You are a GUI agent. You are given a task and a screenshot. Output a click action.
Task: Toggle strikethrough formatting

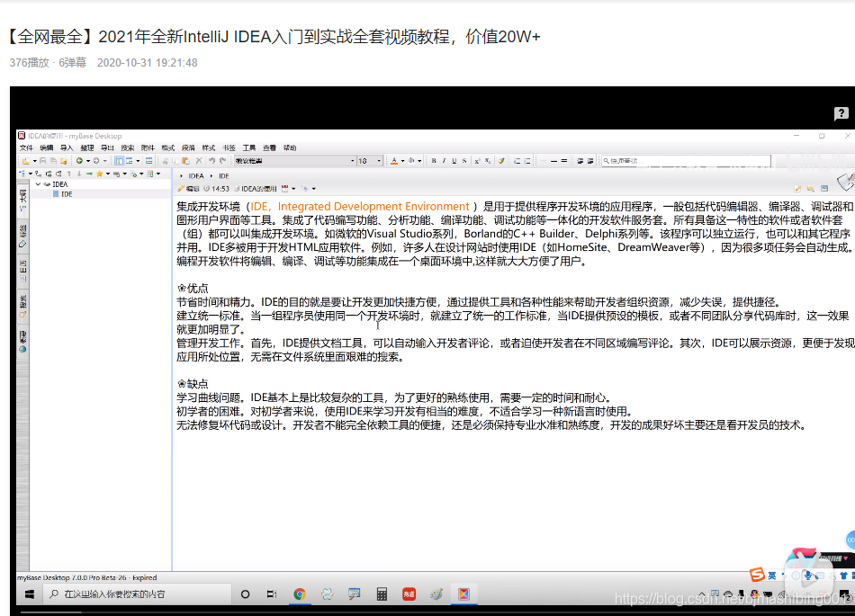464,161
